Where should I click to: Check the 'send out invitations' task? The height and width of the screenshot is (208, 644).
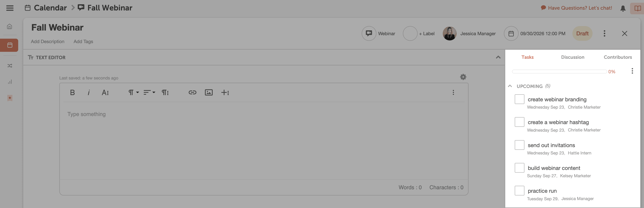pyautogui.click(x=519, y=145)
